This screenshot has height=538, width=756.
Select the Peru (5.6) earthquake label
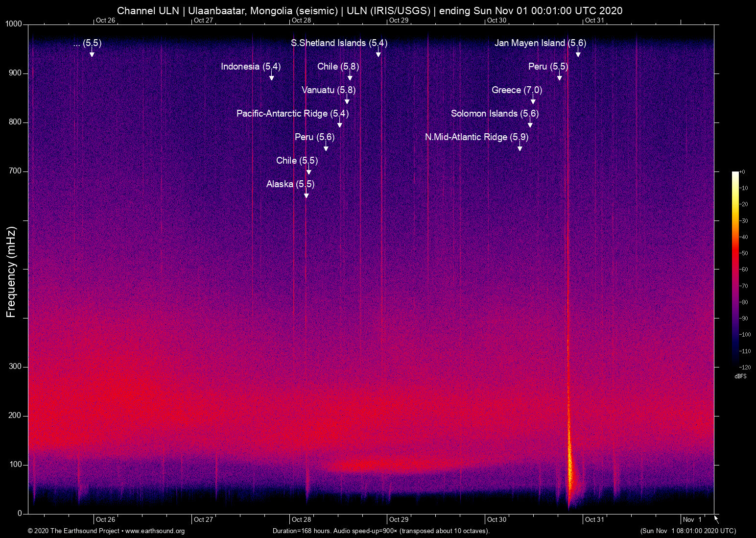click(x=314, y=137)
